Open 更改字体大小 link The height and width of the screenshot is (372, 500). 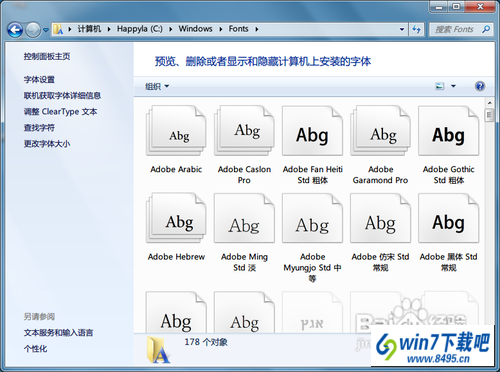47,144
